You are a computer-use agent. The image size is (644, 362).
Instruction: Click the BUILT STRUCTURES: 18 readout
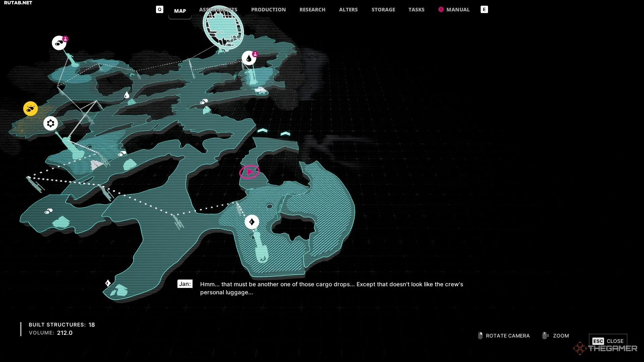click(x=62, y=324)
